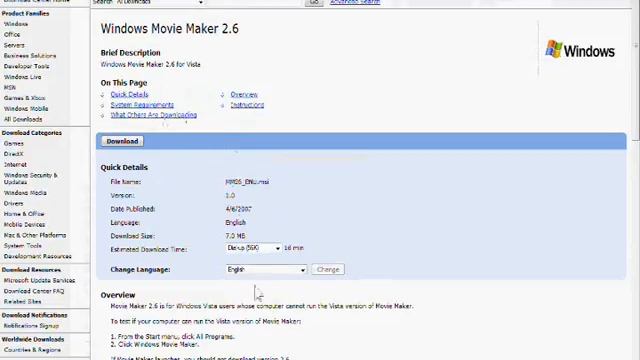This screenshot has height=360, width=640.
Task: Open Related Sites link
Action: click(x=22, y=302)
